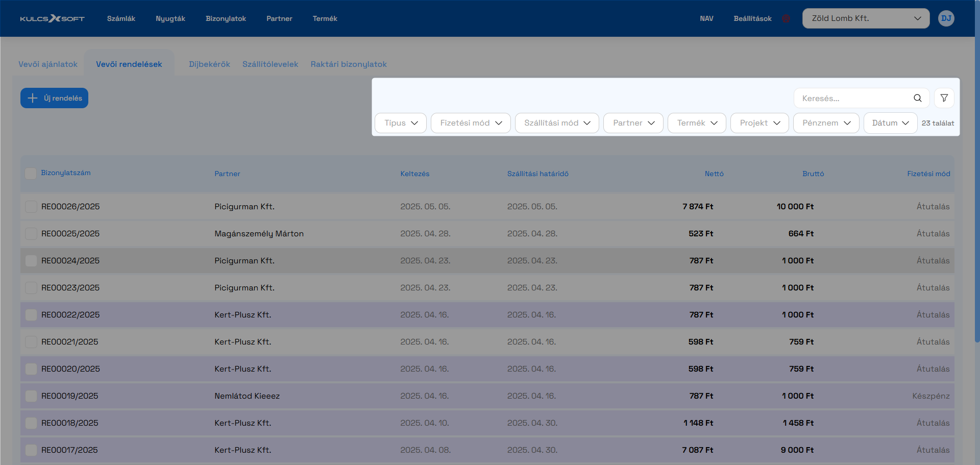980x465 pixels.
Task: Tick the checkbox for RE00021/2025
Action: click(31, 342)
